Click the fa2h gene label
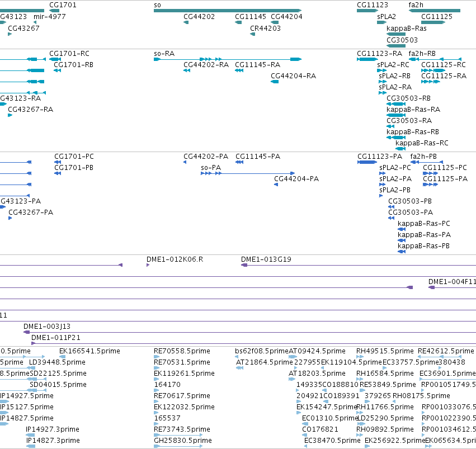476x449 pixels. click(416, 5)
